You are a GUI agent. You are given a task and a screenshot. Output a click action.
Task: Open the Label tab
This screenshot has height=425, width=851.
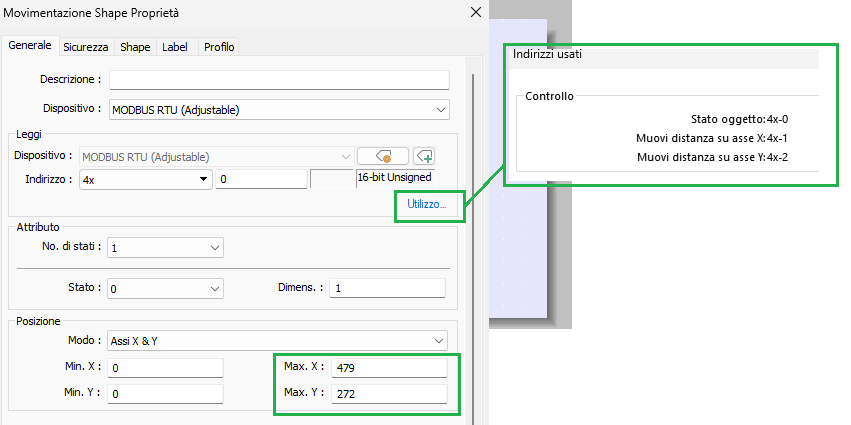point(175,47)
